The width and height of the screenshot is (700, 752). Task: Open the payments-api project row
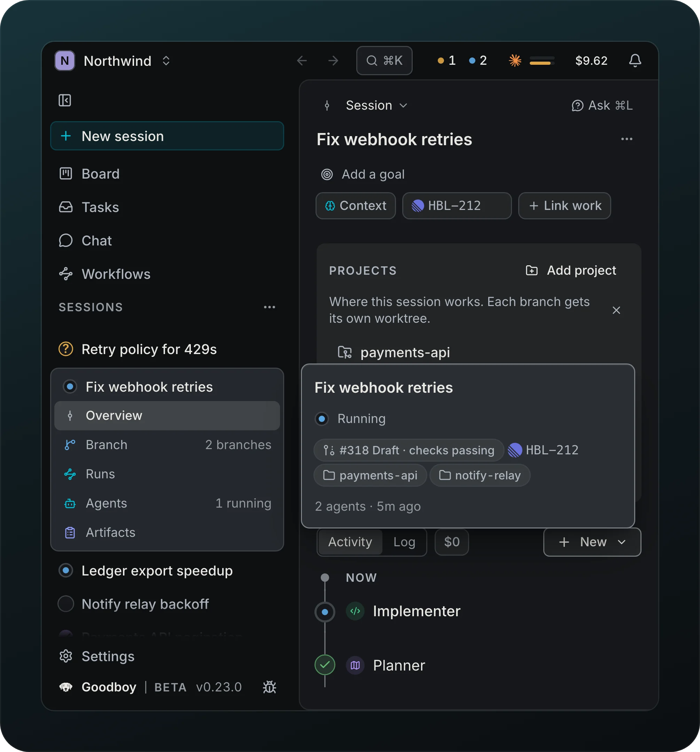point(394,352)
